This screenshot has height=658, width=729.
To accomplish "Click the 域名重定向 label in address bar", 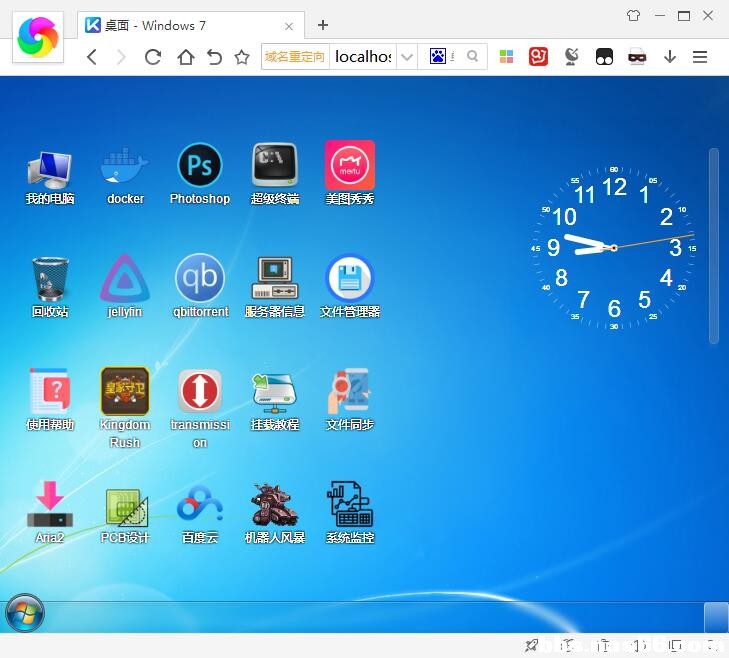I will pyautogui.click(x=295, y=57).
